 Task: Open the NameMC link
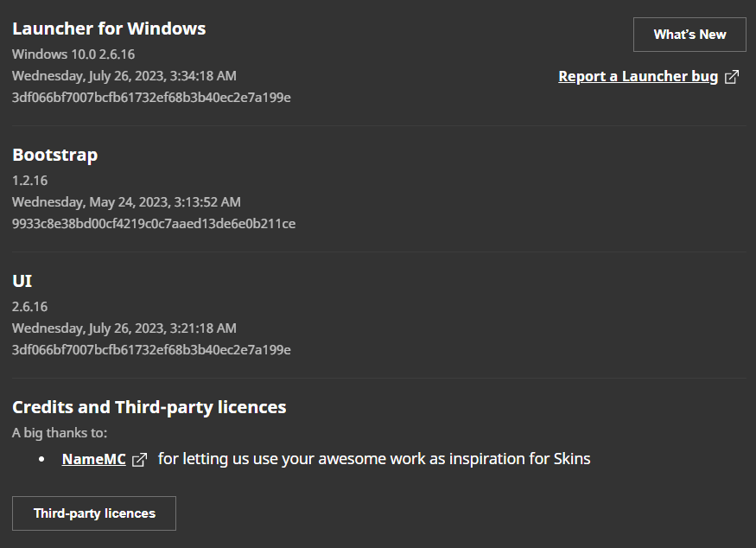[94, 459]
